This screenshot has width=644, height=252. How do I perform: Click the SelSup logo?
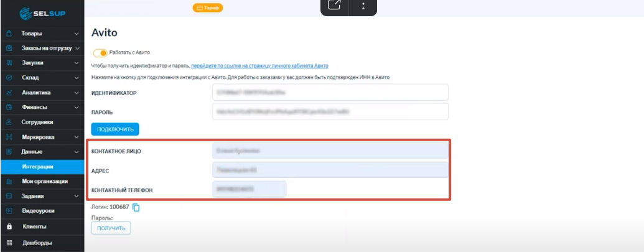42,13
